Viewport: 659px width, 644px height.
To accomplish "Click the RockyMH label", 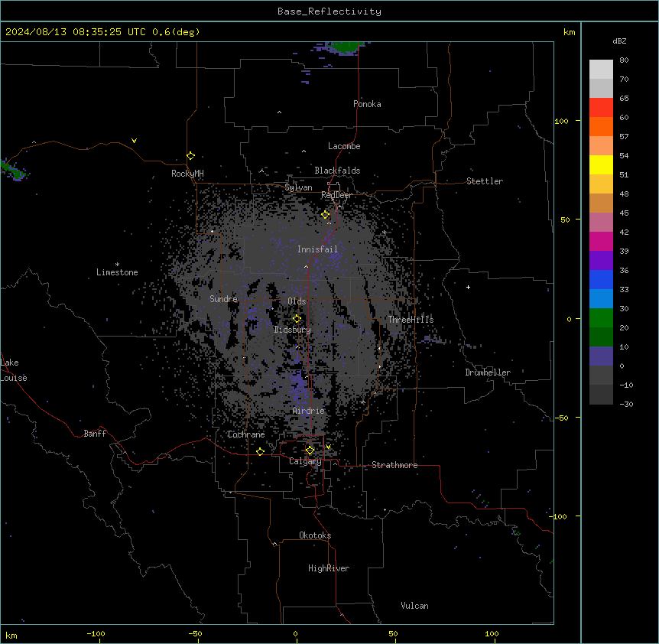I will point(187,174).
